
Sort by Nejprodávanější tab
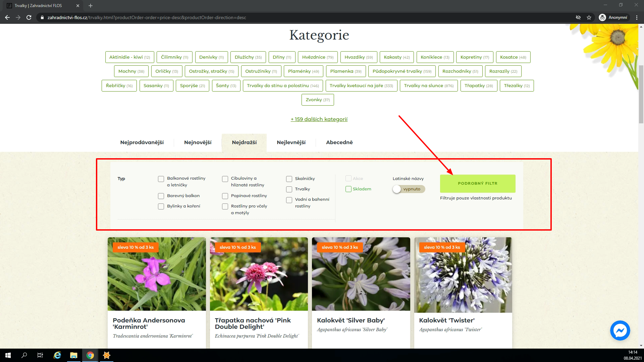coord(142,142)
